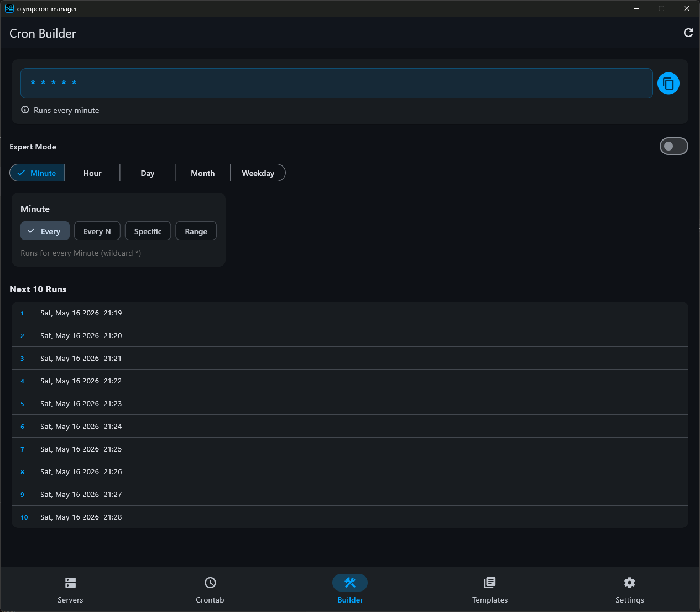Select the Minute field tab

tap(37, 173)
